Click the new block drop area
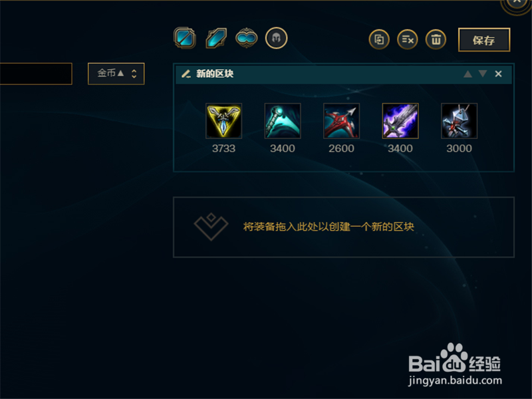This screenshot has height=399, width=532. point(344,227)
